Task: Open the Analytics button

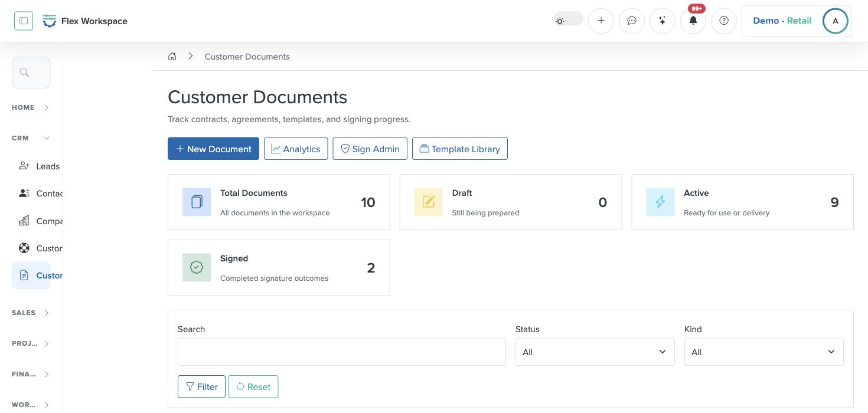Action: point(296,149)
